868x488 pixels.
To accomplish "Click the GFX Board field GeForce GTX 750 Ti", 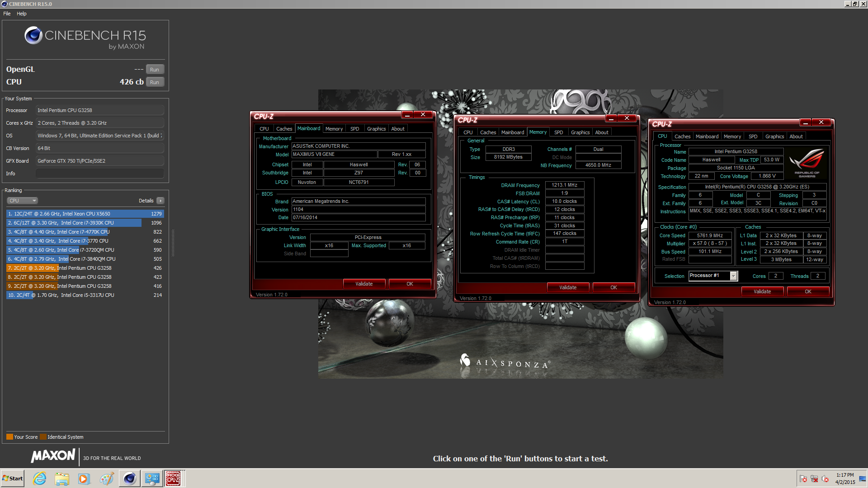I will pos(99,161).
